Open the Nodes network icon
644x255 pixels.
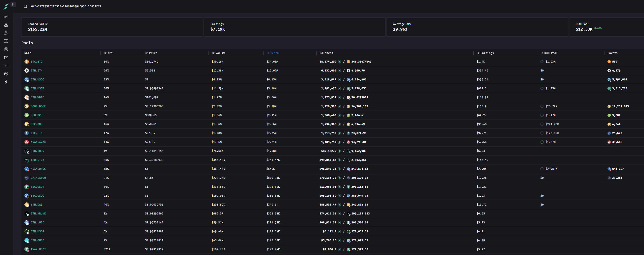(6, 33)
